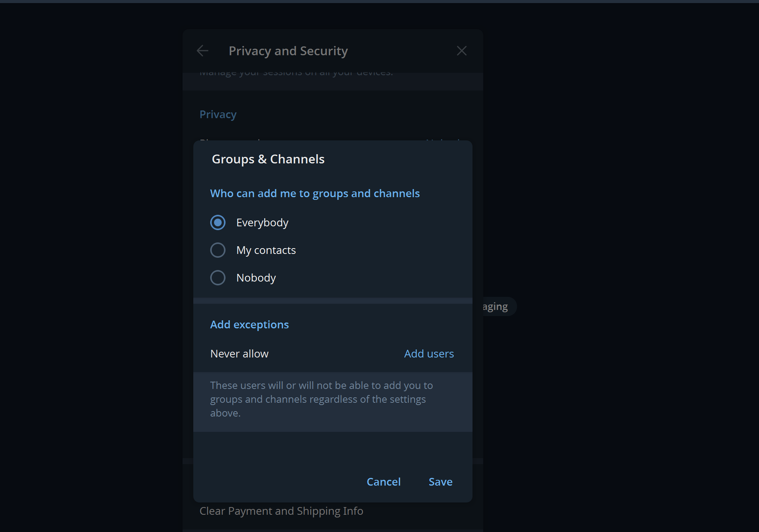Screen dimensions: 759x532
Task: Choose the My contacts radio button circle
Action: pos(218,250)
